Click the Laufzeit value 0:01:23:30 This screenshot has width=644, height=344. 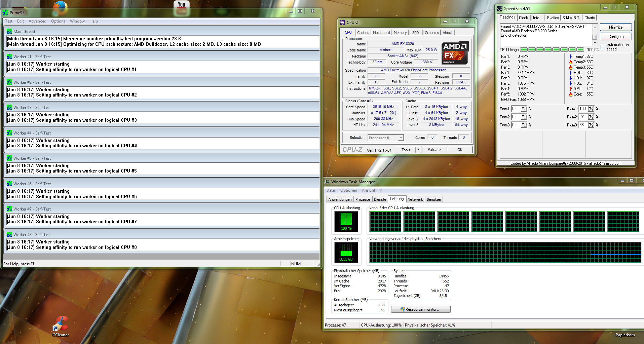[x=440, y=291]
